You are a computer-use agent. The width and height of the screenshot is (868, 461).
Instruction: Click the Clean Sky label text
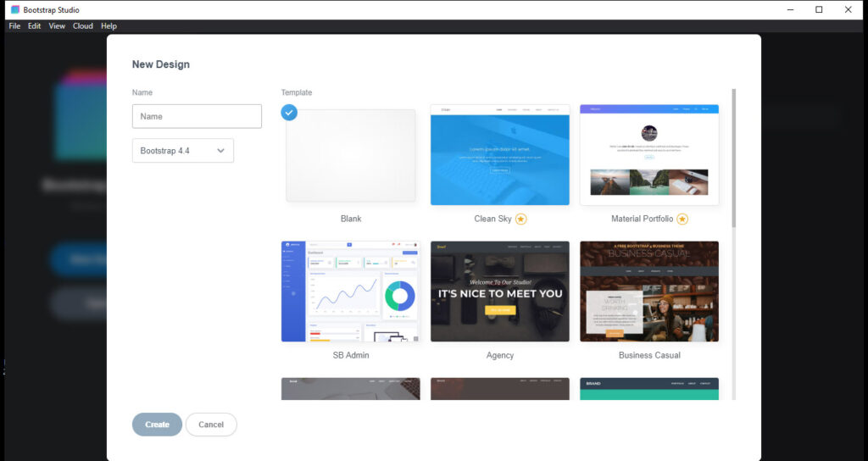pyautogui.click(x=492, y=219)
